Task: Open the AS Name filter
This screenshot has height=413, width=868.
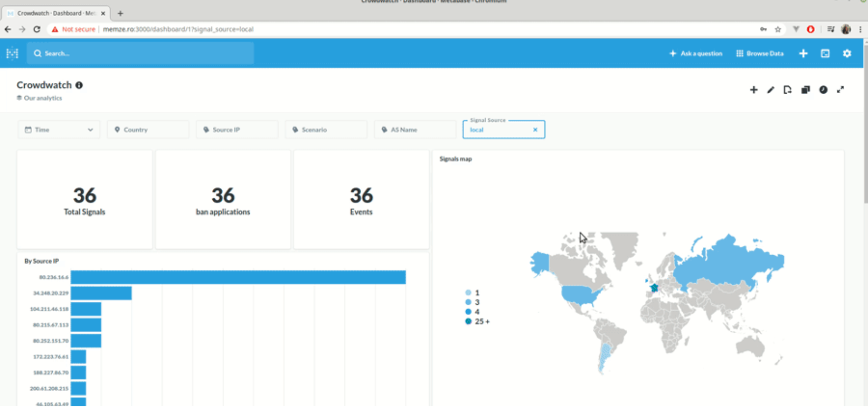Action: [415, 130]
